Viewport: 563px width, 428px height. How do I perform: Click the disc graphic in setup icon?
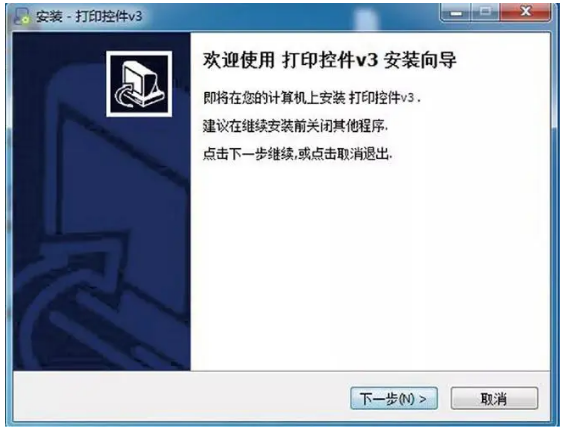click(x=124, y=96)
